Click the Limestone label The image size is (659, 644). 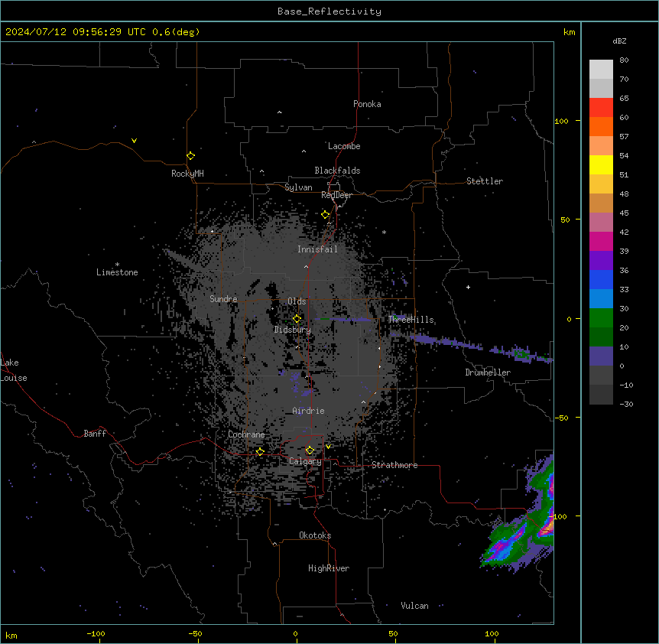[117, 272]
